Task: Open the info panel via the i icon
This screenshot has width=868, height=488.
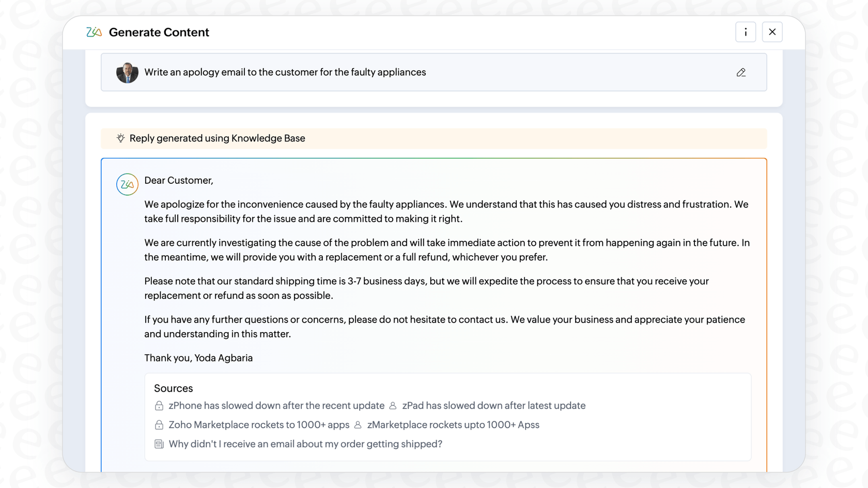Action: point(746,32)
